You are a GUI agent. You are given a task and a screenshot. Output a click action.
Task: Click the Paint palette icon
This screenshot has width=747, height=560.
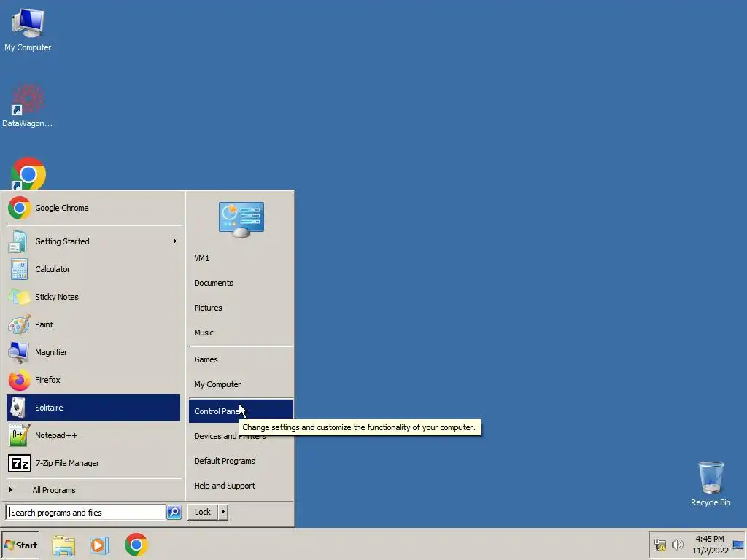19,324
